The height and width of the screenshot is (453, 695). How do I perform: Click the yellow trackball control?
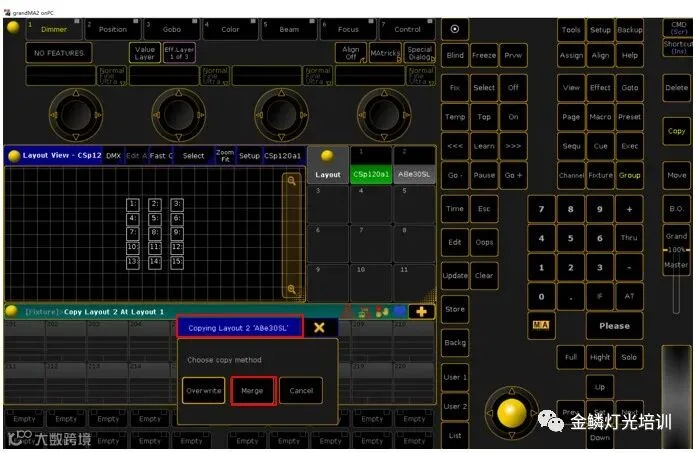512,413
